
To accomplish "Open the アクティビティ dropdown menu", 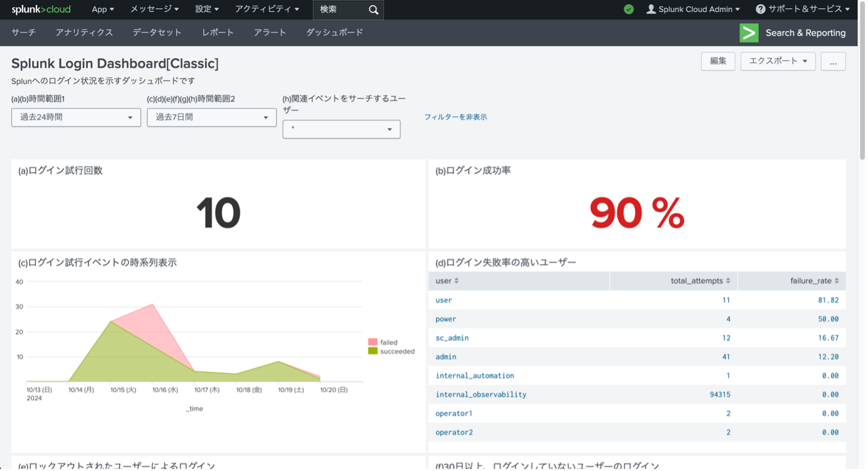I will [x=267, y=9].
